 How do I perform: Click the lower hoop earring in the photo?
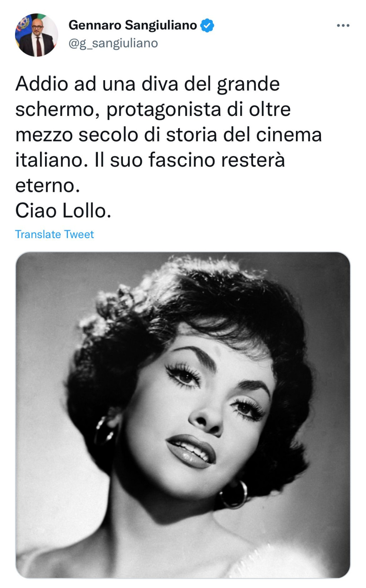234,495
